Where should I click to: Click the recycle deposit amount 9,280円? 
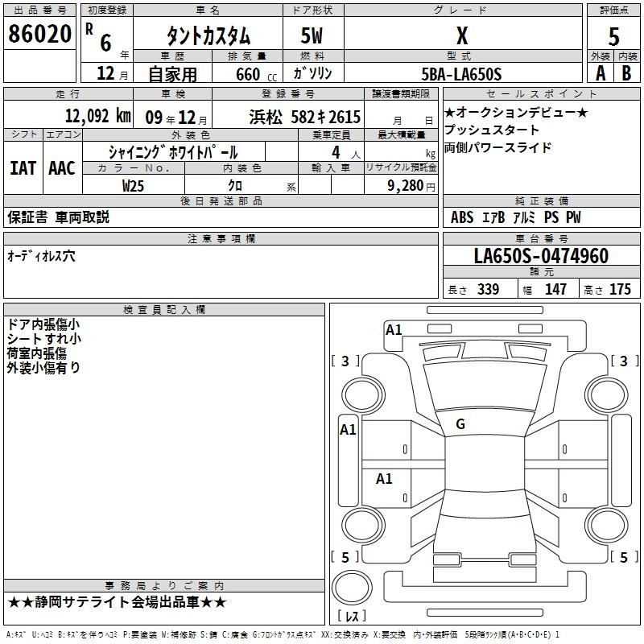click(x=411, y=186)
